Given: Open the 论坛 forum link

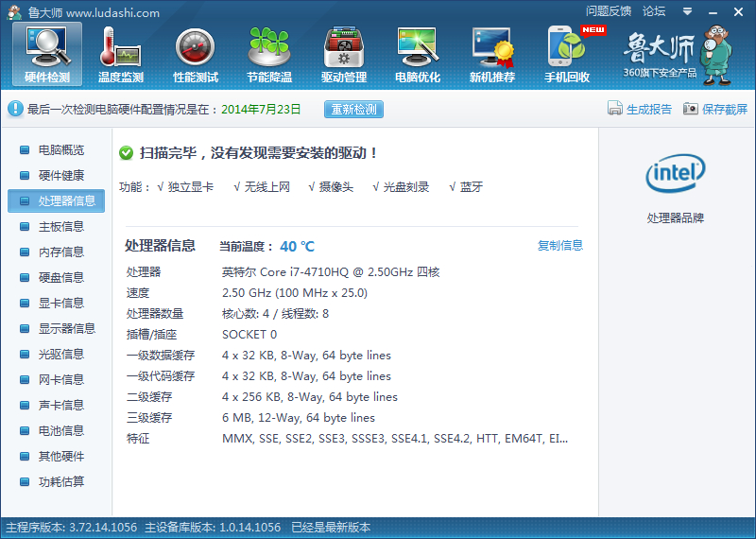Looking at the screenshot, I should [x=654, y=11].
